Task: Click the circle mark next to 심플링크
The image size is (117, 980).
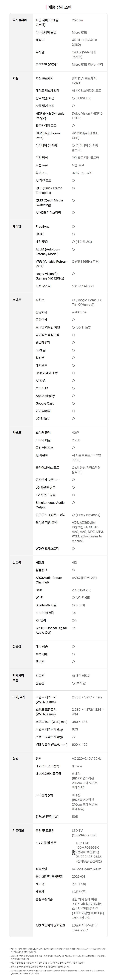Action: (73, 570)
